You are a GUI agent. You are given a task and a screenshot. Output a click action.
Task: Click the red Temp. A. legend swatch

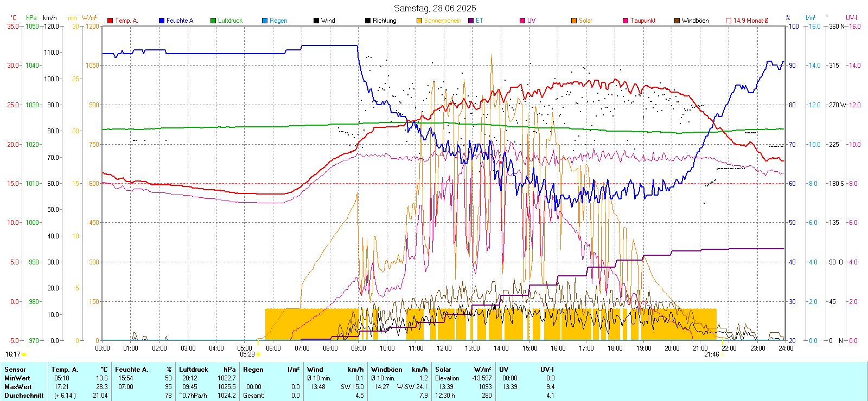[x=110, y=21]
